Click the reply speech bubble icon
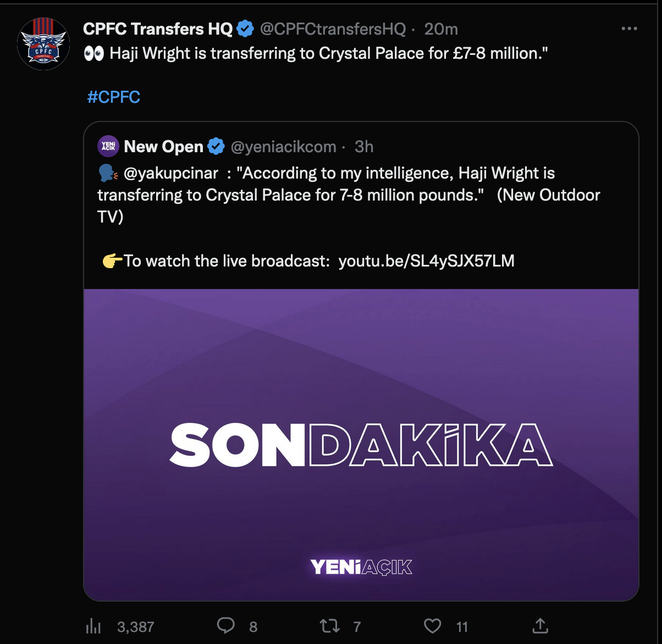Viewport: 662px width, 644px height. pos(226,625)
